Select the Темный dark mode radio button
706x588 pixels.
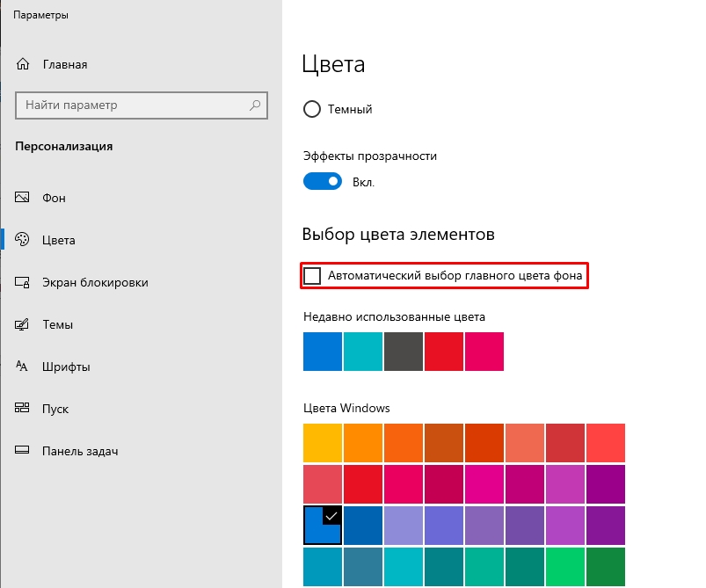coord(311,109)
